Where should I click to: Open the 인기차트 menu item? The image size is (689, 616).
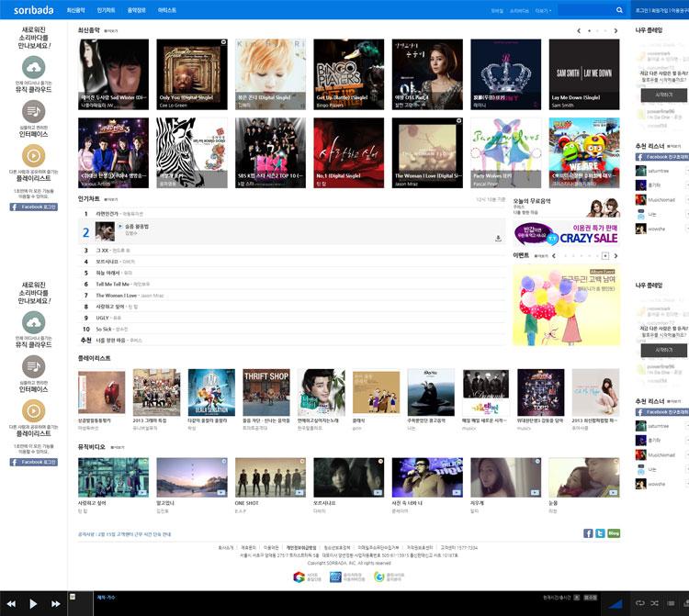point(106,10)
